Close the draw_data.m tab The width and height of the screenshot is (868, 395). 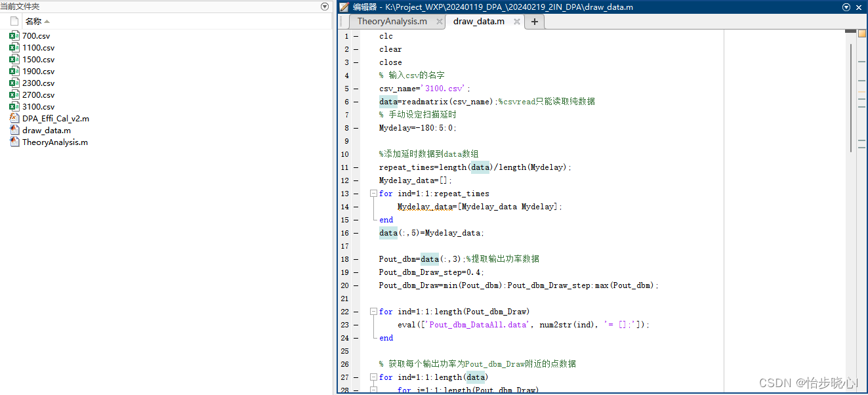coord(517,22)
